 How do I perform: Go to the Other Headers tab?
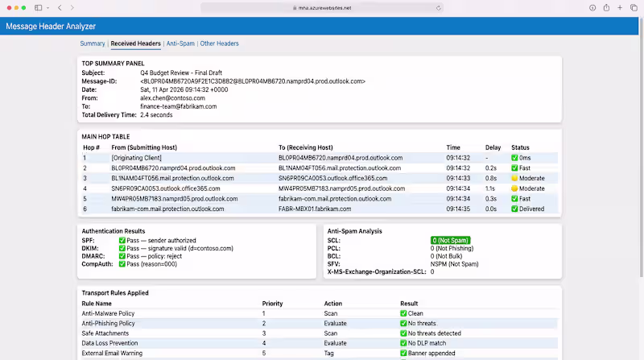(x=219, y=43)
